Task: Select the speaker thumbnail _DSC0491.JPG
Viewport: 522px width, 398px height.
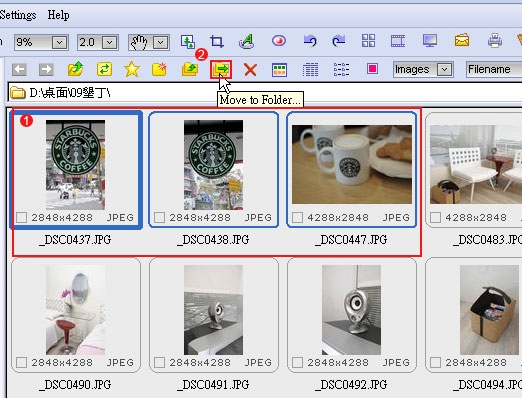Action: (213, 310)
